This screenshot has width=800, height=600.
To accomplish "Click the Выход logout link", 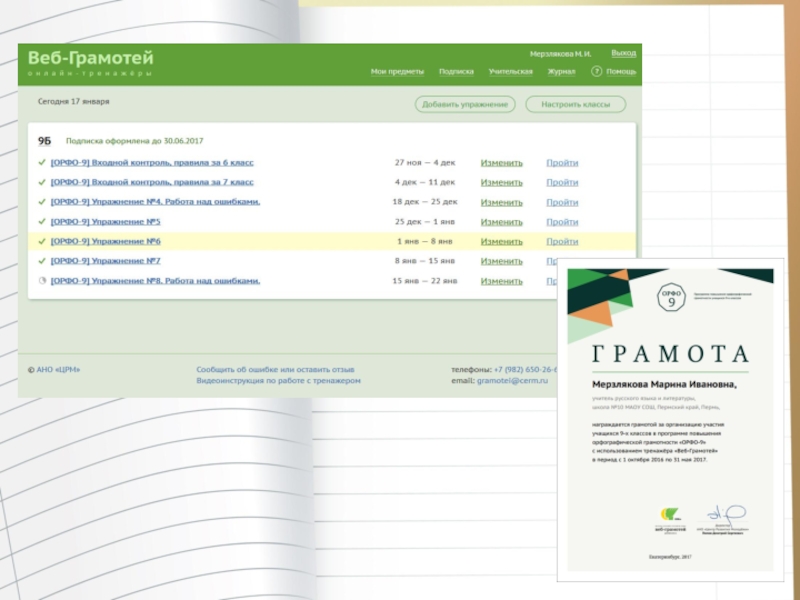I will click(623, 53).
